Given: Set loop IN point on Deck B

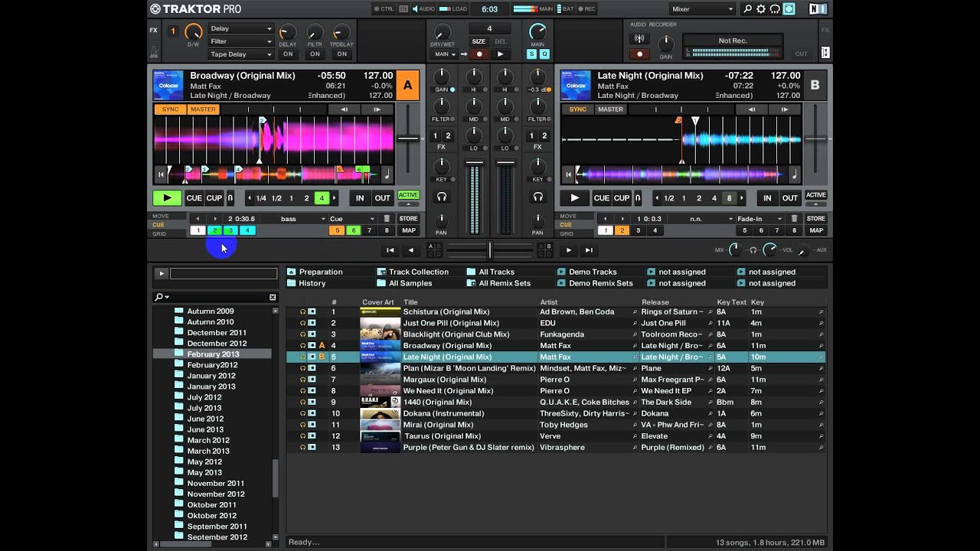Looking at the screenshot, I should tap(767, 198).
